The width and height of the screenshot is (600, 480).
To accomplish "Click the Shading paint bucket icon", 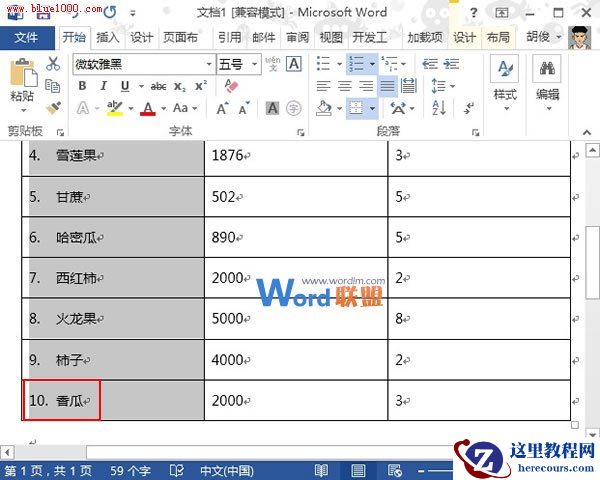I will [x=324, y=108].
